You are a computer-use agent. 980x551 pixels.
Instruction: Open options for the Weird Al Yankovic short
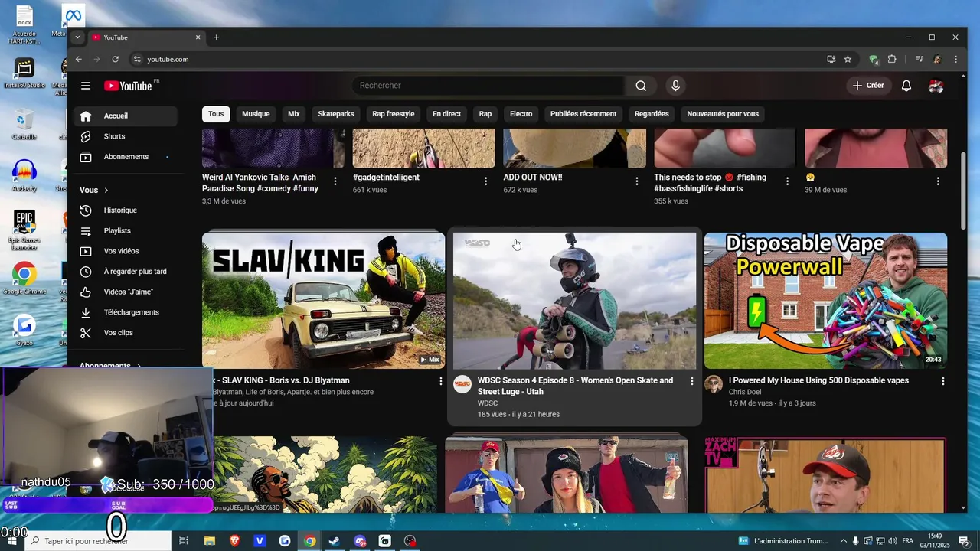point(335,181)
